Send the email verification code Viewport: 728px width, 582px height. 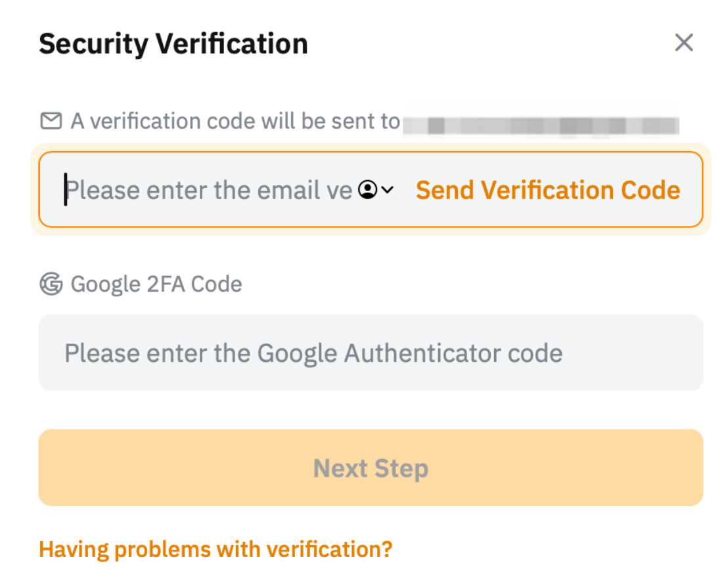coord(548,190)
